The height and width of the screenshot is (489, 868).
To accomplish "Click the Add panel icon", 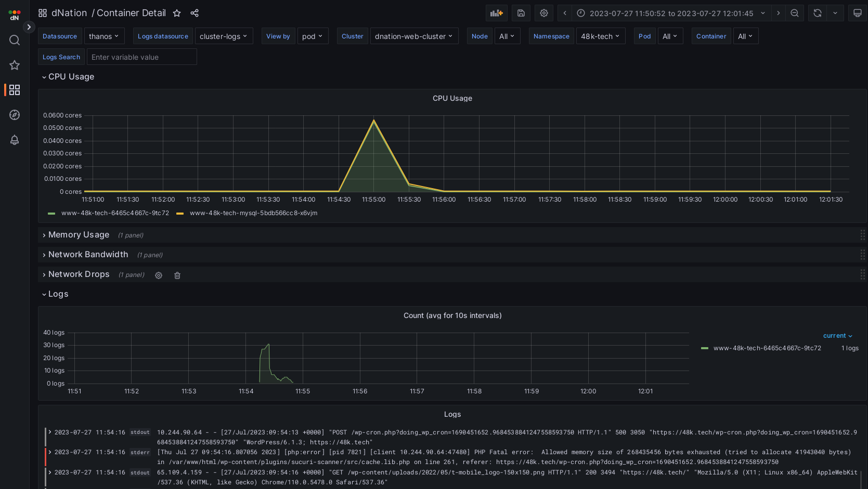I will coord(497,13).
